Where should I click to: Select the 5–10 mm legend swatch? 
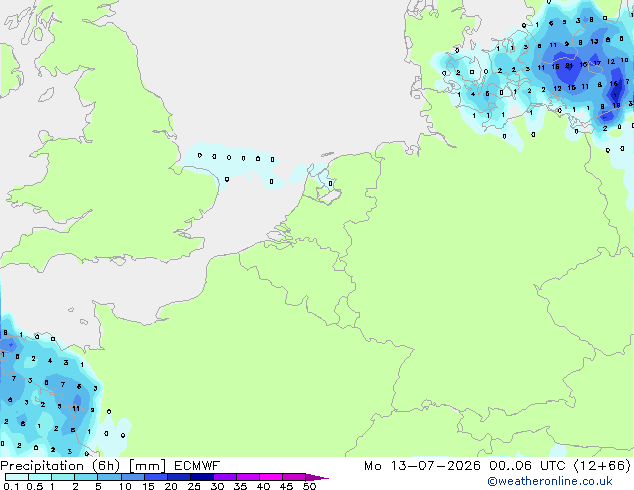click(x=109, y=477)
